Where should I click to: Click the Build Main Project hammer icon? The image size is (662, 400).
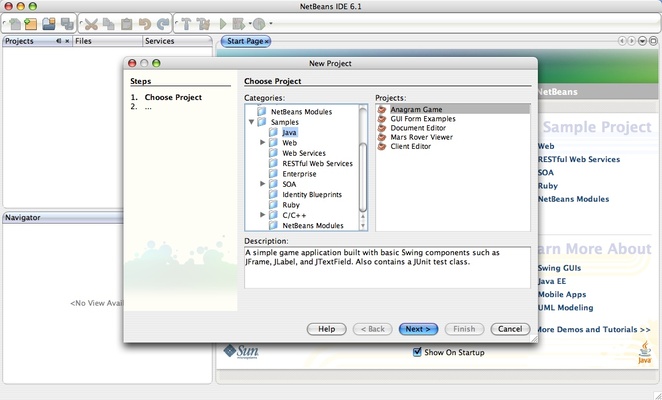click(x=186, y=24)
